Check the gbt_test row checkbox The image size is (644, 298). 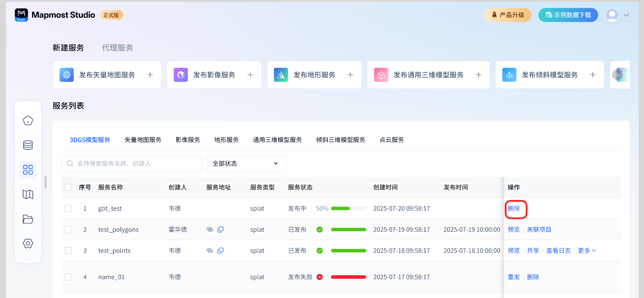[x=68, y=208]
